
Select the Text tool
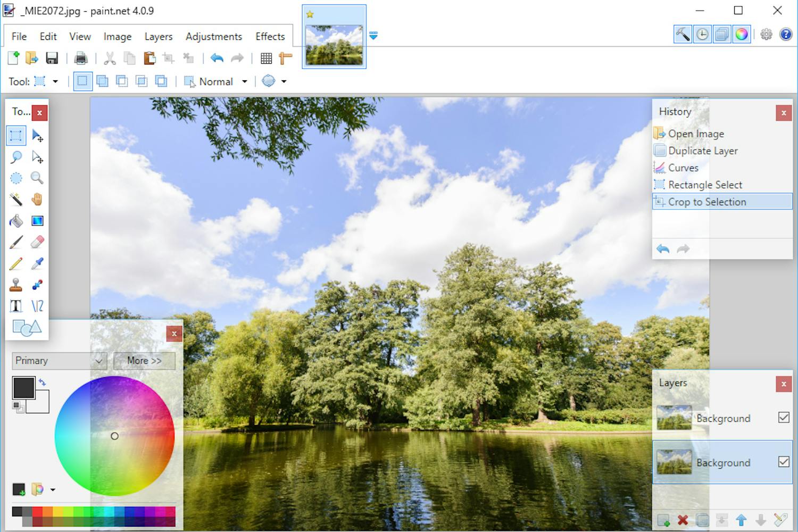(16, 305)
